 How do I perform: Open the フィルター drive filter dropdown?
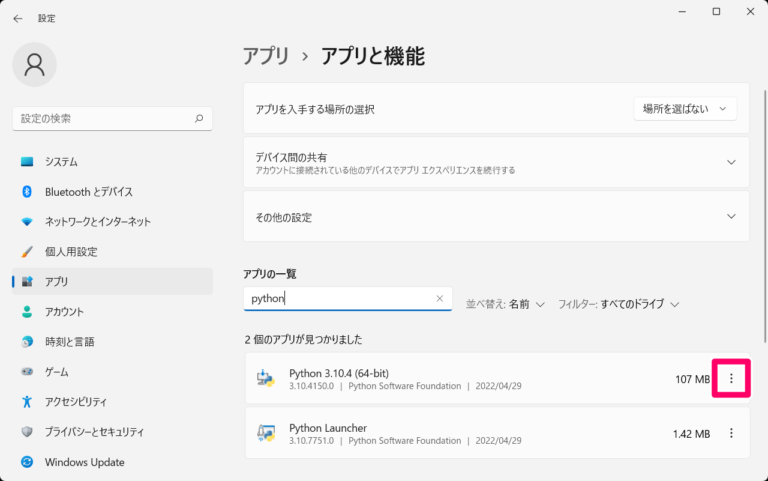[619, 304]
